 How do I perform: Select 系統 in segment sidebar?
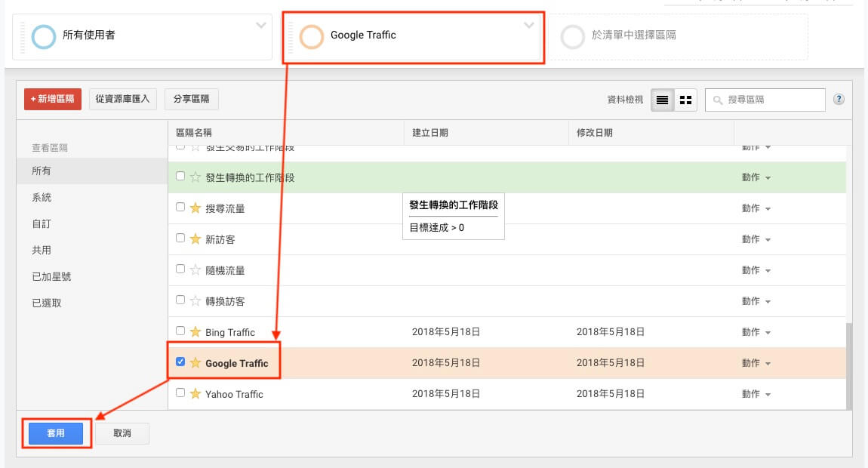click(92, 197)
